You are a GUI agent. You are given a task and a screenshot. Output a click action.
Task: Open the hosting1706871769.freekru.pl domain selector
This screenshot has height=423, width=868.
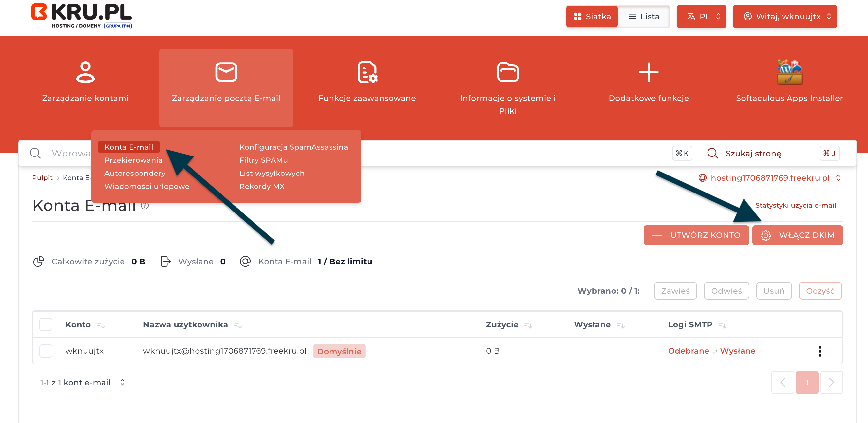(770, 178)
